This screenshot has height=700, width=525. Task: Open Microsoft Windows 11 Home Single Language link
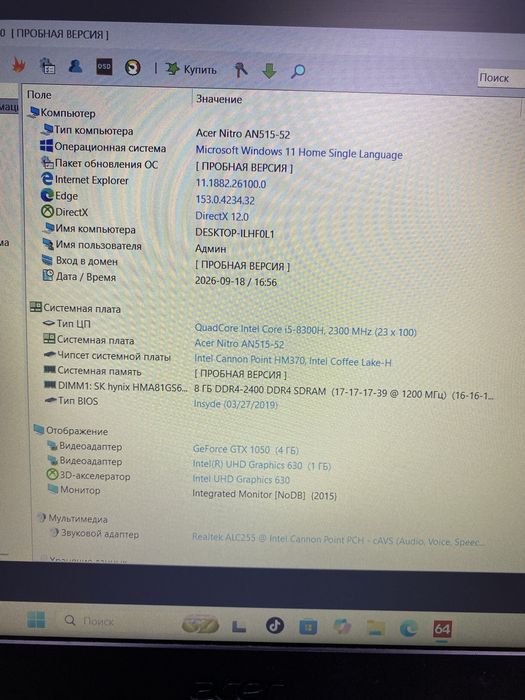(299, 153)
